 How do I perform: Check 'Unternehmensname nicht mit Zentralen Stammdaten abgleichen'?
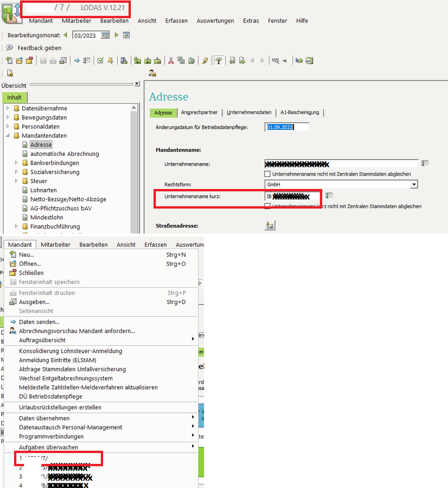click(267, 174)
